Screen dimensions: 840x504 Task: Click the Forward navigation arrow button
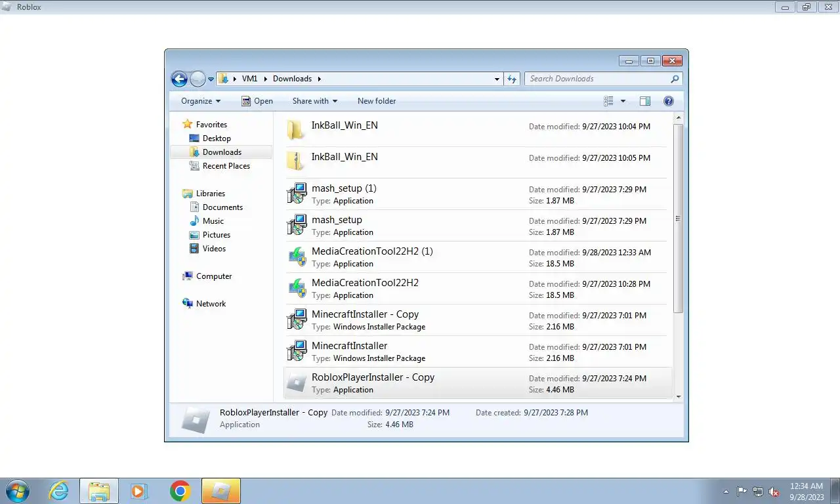point(198,79)
